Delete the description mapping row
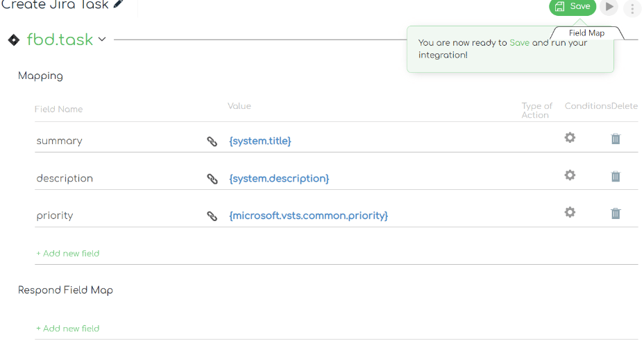Image resolution: width=644 pixels, height=341 pixels. tap(616, 177)
